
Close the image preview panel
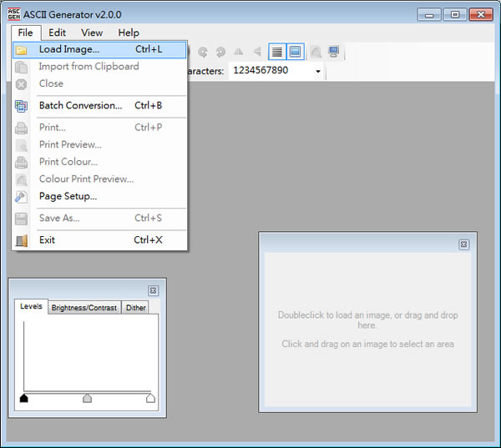[x=464, y=244]
